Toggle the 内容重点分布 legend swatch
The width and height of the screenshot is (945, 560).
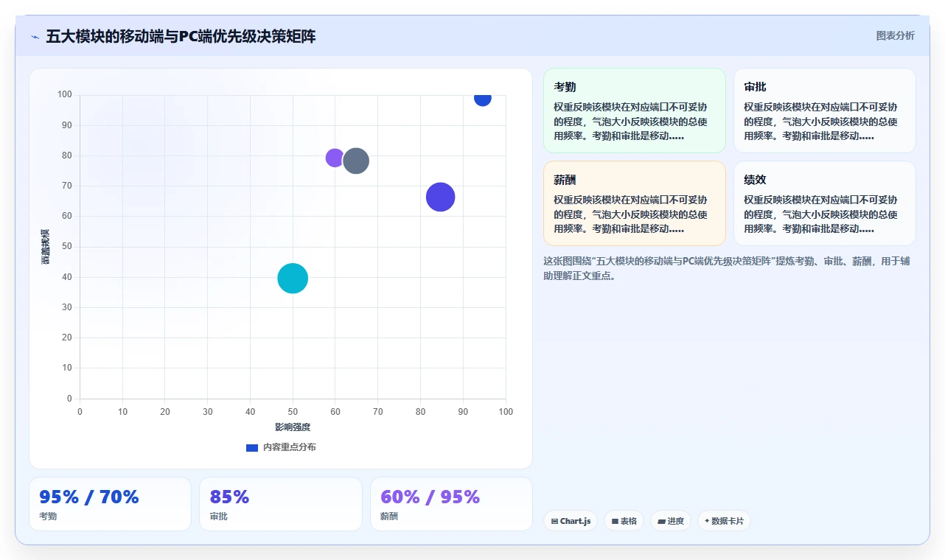252,447
